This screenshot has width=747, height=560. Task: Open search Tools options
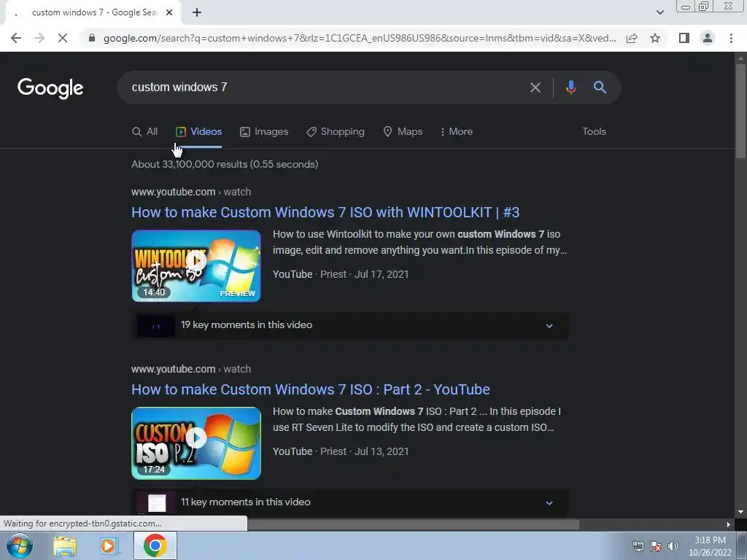(x=594, y=132)
